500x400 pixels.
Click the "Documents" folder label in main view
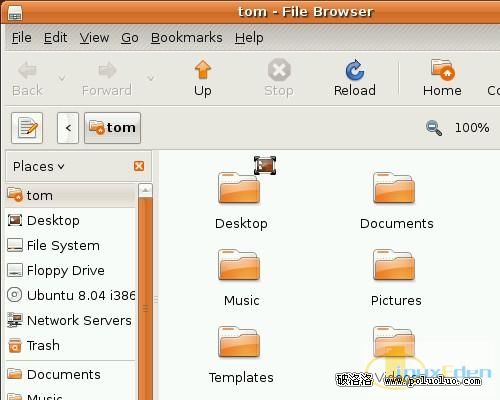[x=397, y=223]
